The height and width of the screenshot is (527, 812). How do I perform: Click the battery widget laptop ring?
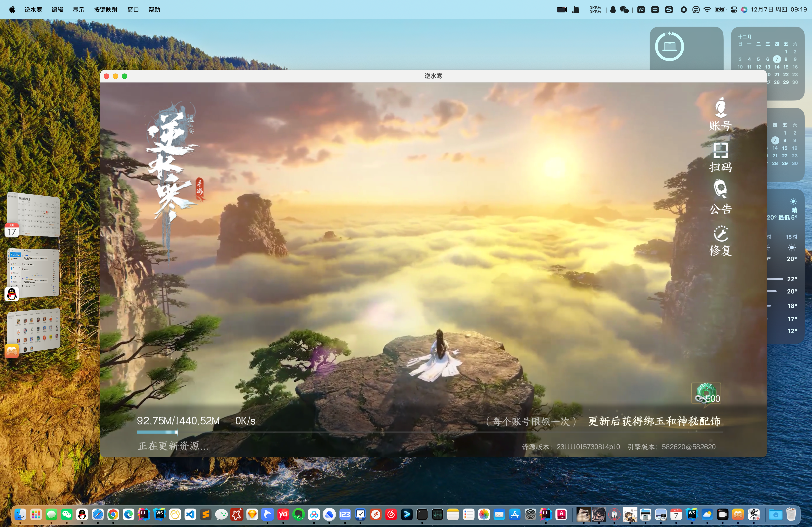669,46
